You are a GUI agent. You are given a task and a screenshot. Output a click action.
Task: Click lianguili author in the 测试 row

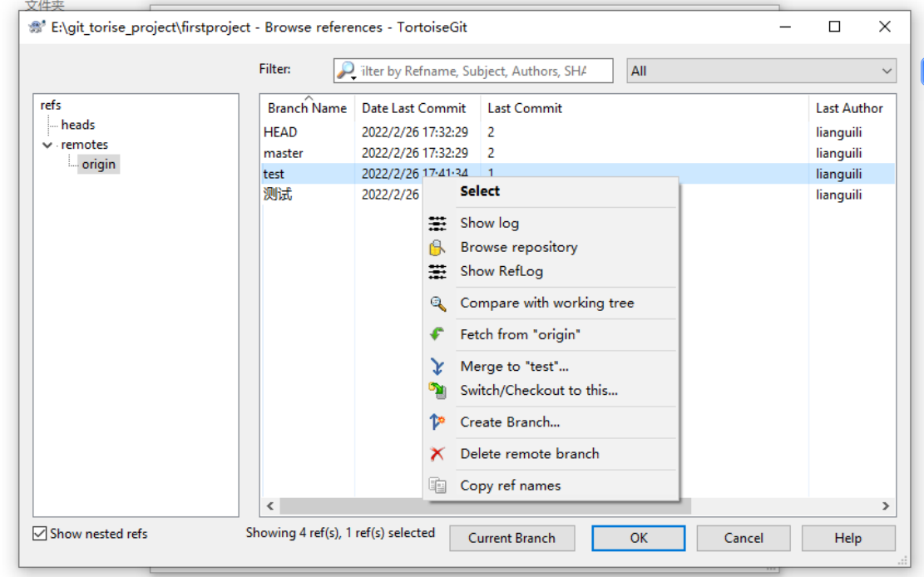(838, 195)
